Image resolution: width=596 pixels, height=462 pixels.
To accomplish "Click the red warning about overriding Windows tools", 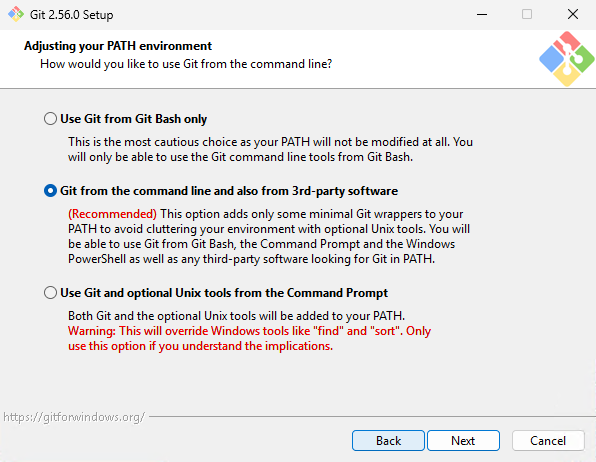I will point(249,338).
